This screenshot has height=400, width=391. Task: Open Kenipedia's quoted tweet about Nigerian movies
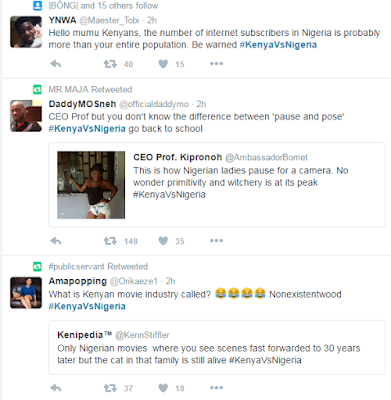pos(217,347)
